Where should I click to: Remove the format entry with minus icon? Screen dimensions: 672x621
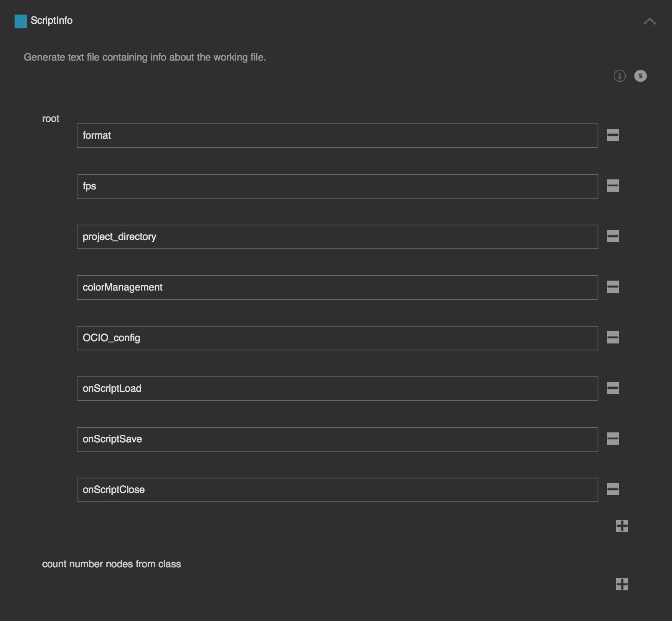pos(613,135)
